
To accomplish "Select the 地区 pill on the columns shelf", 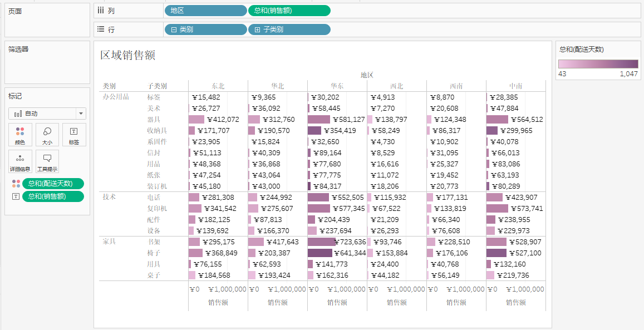I will pyautogui.click(x=205, y=11).
